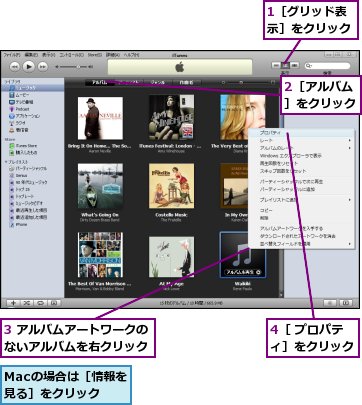Choose パーティーシャッフルで次に再生 in context menu
This screenshot has height=405, width=362.
[x=302, y=182]
